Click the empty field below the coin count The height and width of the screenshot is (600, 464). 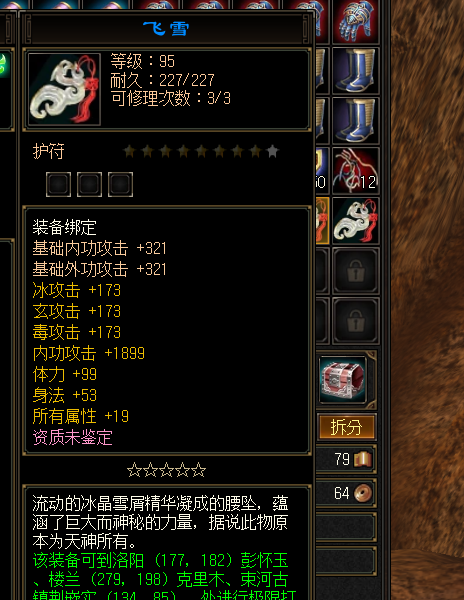pos(345,527)
